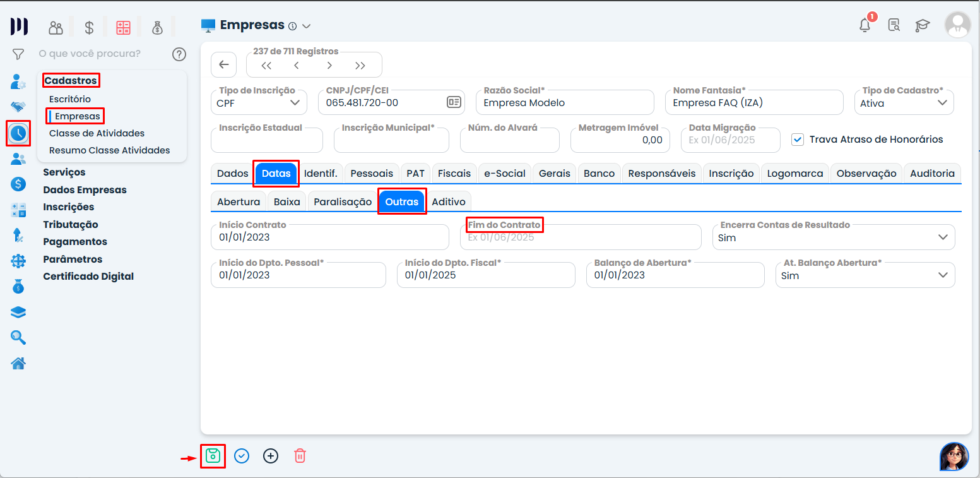The width and height of the screenshot is (980, 478).
Task: Click the red trash delete icon
Action: [300, 455]
